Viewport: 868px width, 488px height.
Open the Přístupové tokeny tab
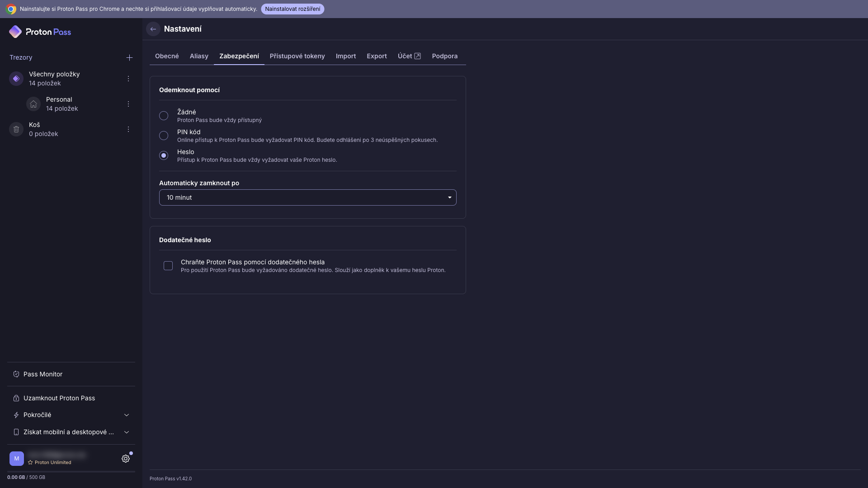(297, 56)
